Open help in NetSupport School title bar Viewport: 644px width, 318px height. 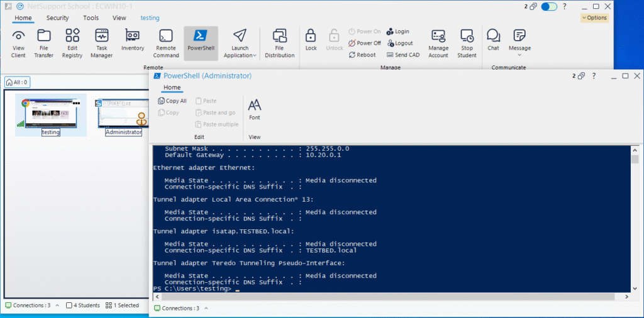(x=565, y=6)
